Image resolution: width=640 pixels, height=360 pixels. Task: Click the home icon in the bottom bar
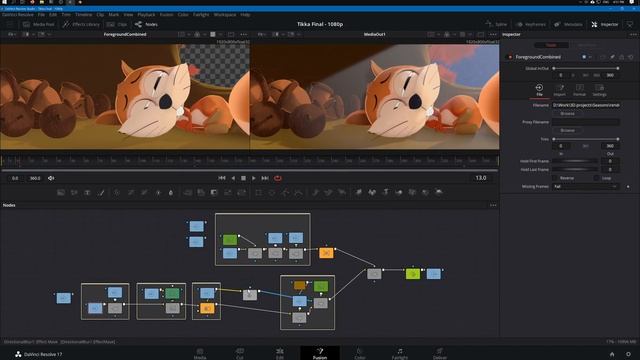click(612, 354)
